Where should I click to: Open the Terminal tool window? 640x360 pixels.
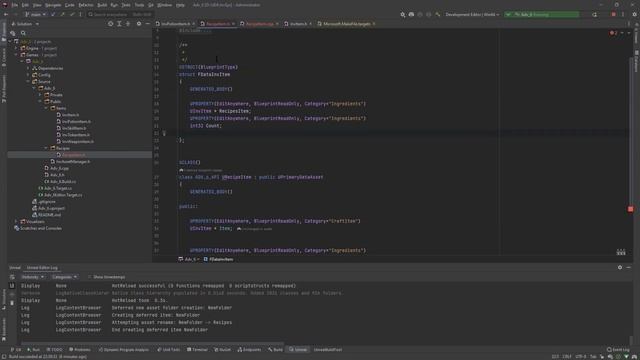coord(197,350)
